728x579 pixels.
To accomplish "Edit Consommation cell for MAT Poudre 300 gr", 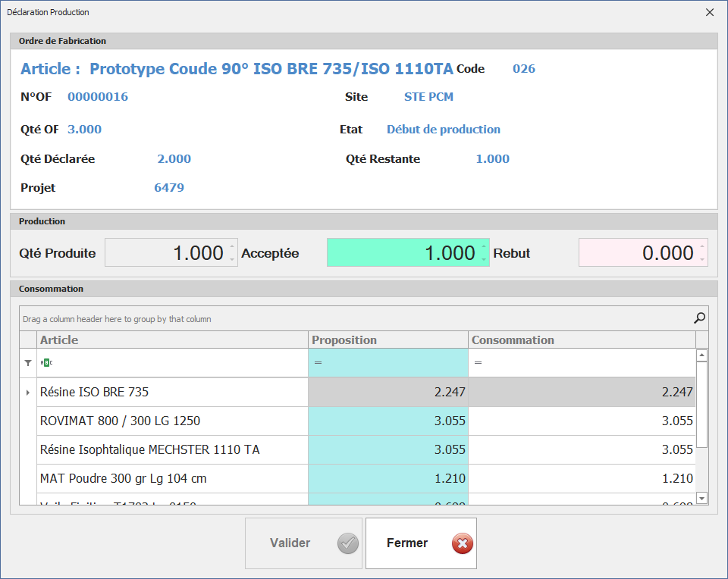I will [581, 479].
